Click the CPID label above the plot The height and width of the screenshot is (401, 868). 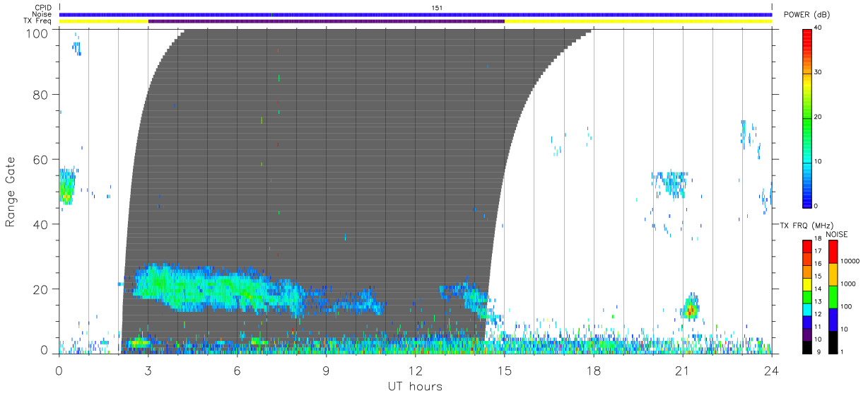coord(43,8)
